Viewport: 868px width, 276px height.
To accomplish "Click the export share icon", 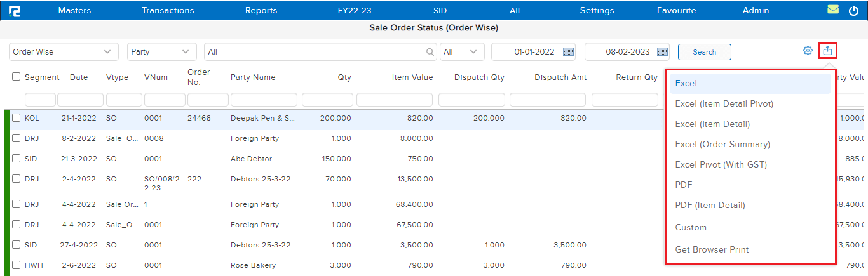I will [827, 51].
